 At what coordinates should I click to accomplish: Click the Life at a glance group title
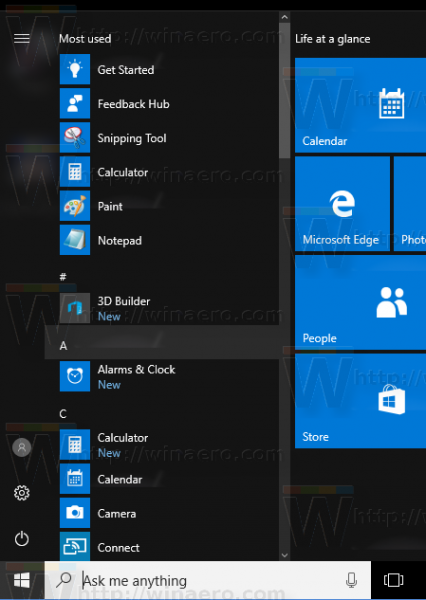pyautogui.click(x=333, y=39)
